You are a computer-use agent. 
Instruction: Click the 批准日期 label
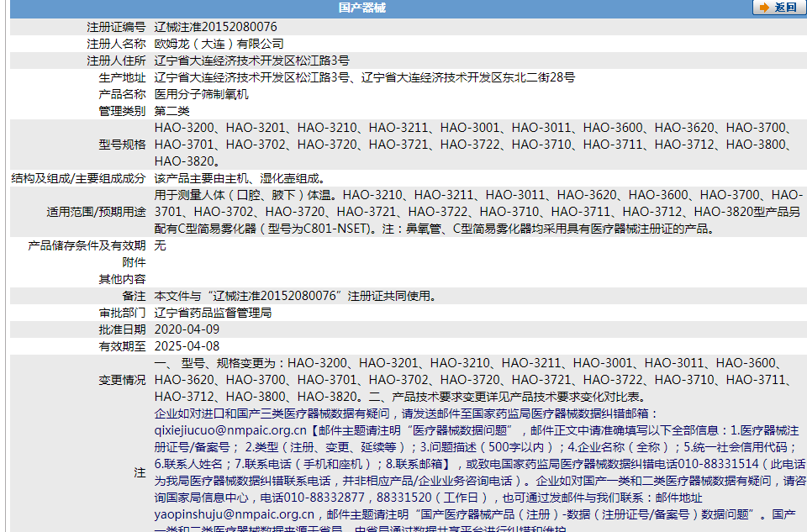click(123, 329)
